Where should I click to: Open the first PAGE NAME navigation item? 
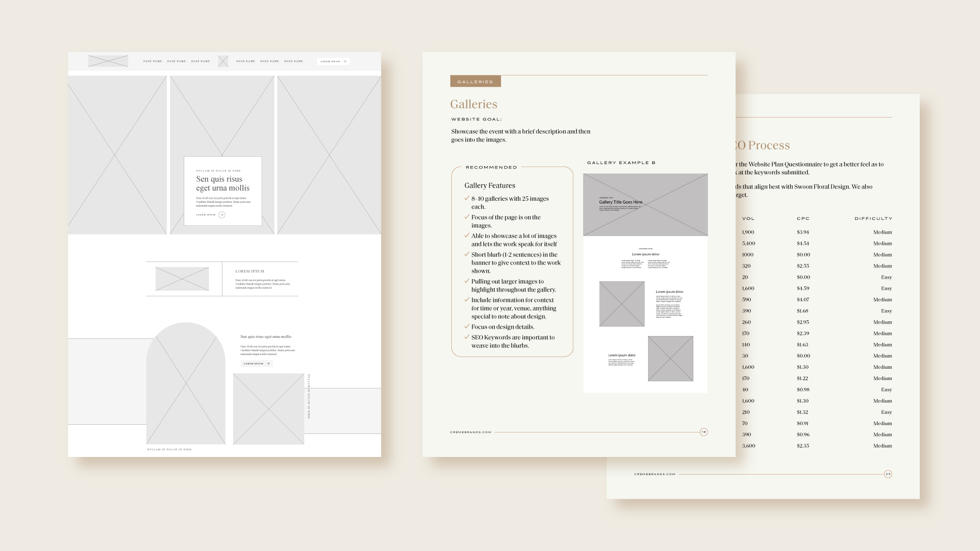coord(152,61)
